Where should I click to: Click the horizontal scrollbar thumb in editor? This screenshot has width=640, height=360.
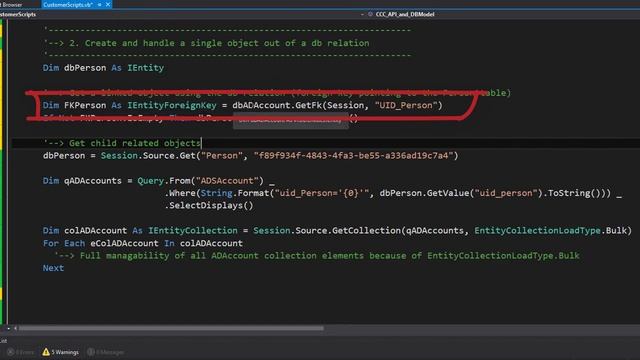point(171,328)
